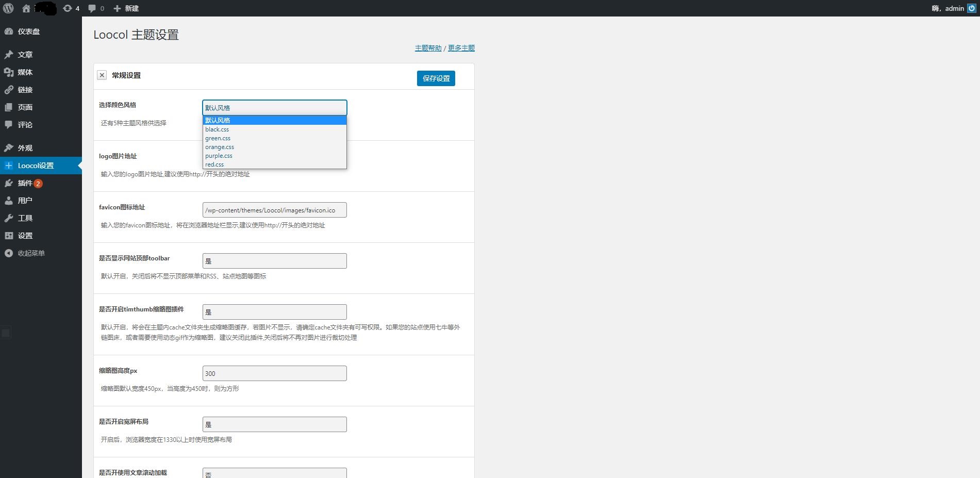Open 是否显示网站顶部toolbar dropdown
This screenshot has height=478, width=980.
point(275,261)
